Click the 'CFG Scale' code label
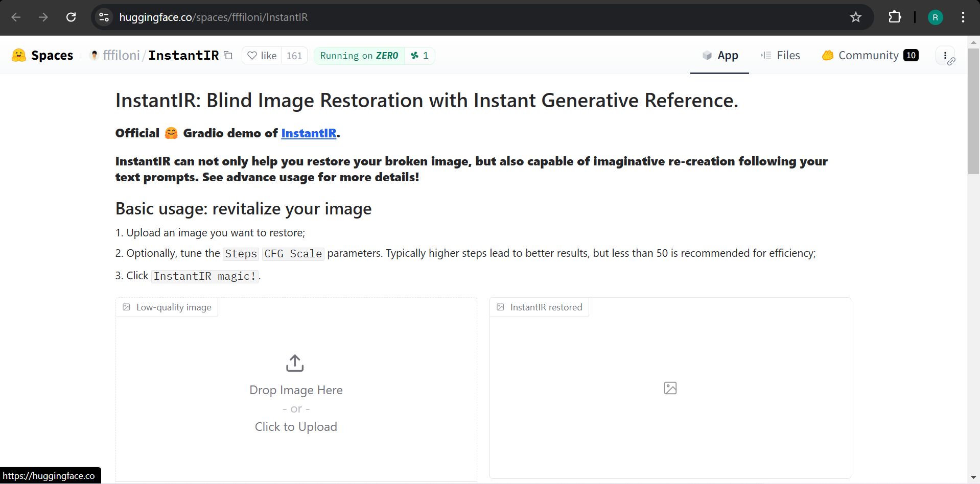The width and height of the screenshot is (980, 484). 293,254
